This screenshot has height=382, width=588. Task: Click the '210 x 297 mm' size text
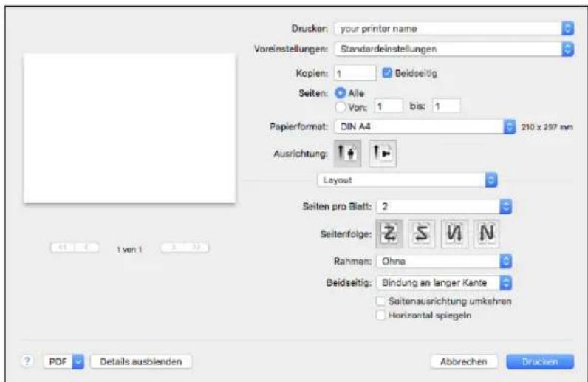tap(547, 127)
